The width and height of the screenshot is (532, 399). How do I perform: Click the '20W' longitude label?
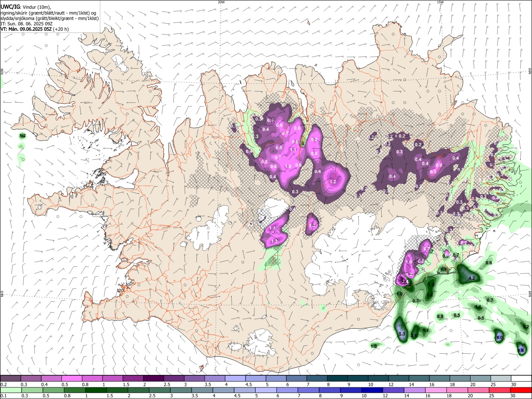[x=221, y=2]
